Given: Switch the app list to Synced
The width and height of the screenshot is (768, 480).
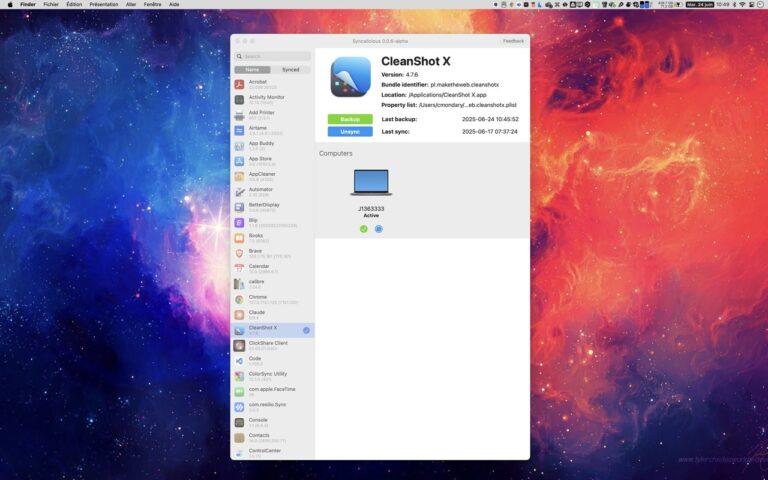Looking at the screenshot, I should tap(290, 70).
